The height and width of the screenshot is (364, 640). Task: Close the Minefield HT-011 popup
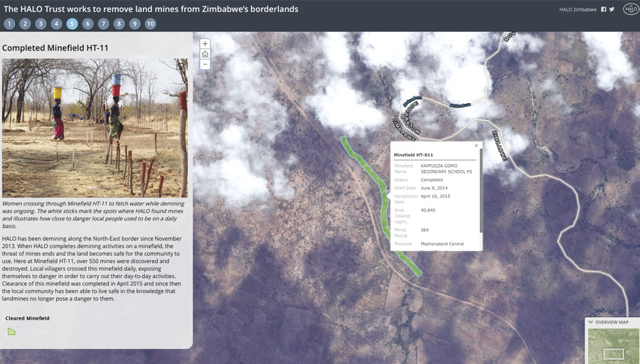tap(476, 146)
